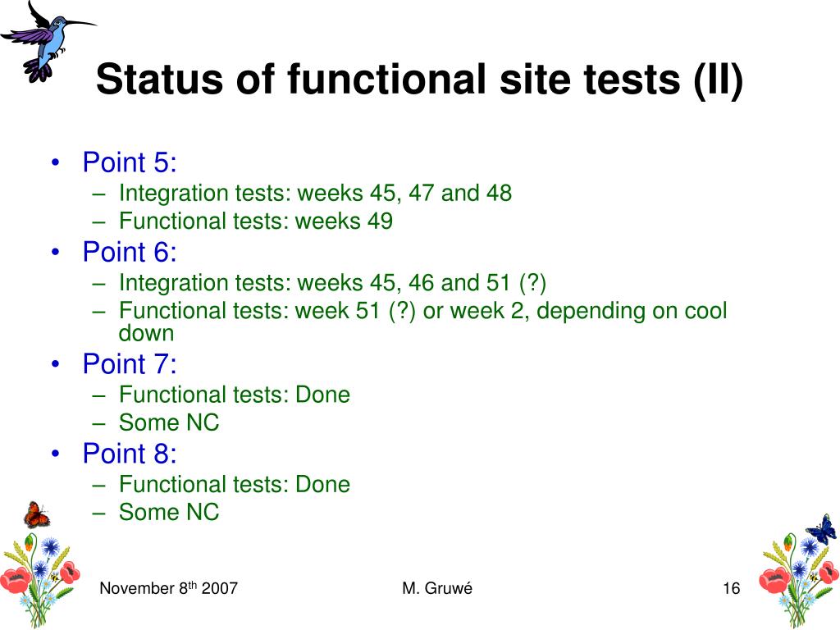Click the Point 7 heading

click(129, 364)
